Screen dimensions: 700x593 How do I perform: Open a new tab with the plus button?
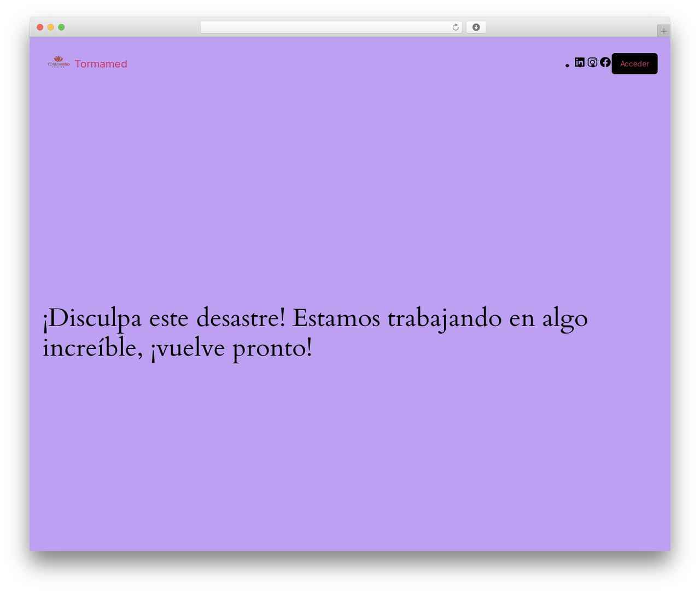(663, 31)
